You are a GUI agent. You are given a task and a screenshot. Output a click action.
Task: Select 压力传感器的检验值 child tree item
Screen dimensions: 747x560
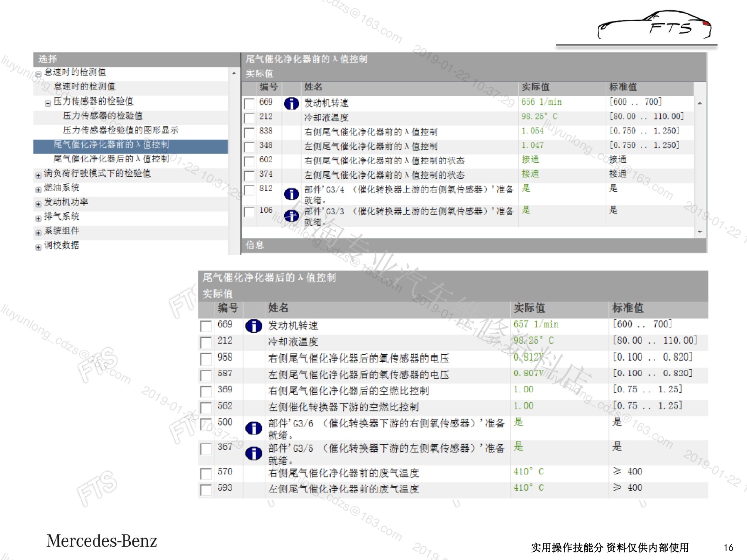[x=103, y=115]
